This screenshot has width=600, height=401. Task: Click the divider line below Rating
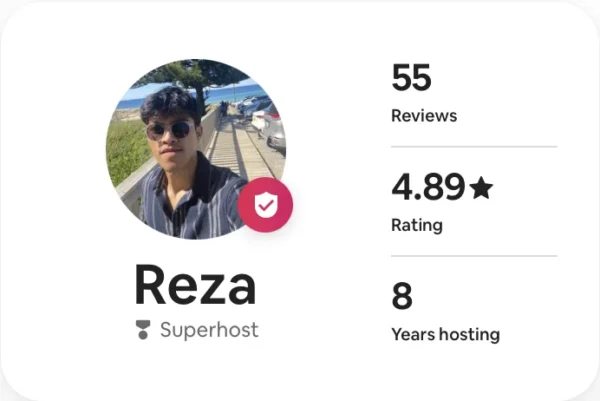tap(474, 256)
